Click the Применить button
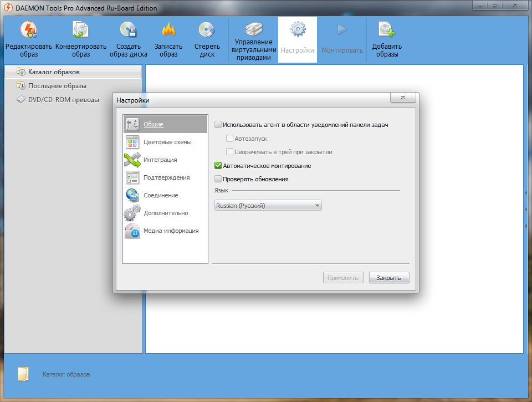Image resolution: width=532 pixels, height=402 pixels. click(x=343, y=278)
